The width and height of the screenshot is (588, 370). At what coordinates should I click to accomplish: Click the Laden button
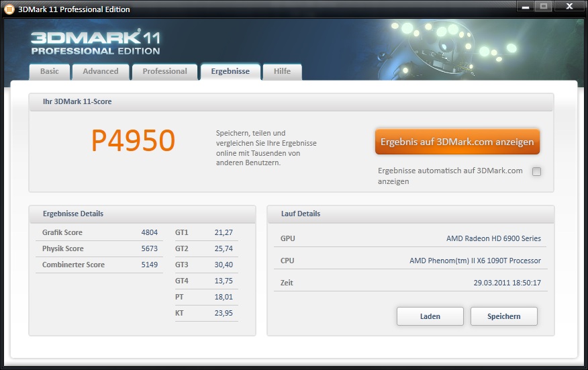(x=430, y=316)
